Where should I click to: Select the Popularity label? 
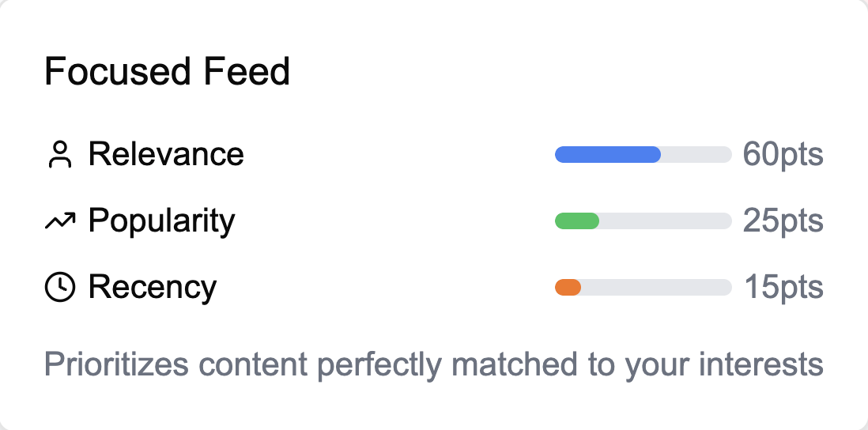161,221
